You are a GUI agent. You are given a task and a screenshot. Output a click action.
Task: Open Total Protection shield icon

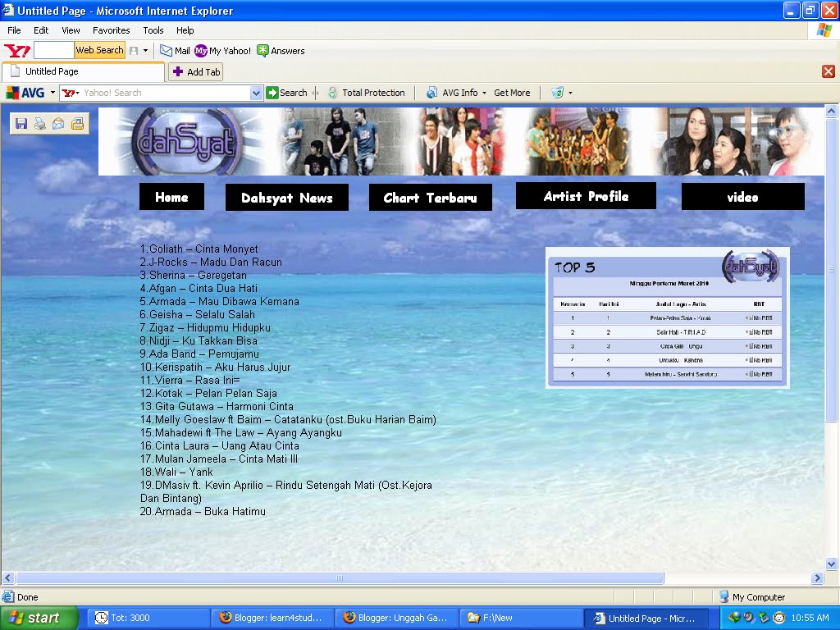point(333,93)
